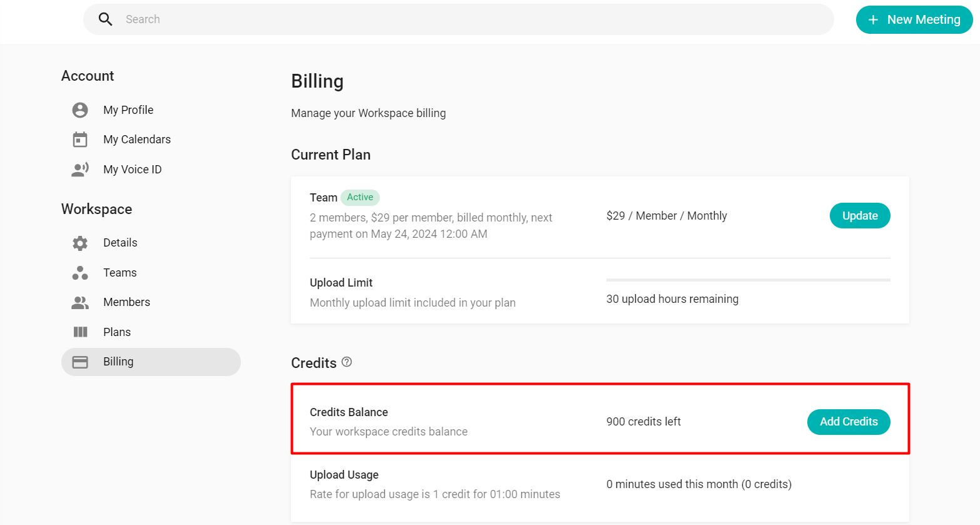
Task: Click the Active status badge
Action: click(360, 197)
